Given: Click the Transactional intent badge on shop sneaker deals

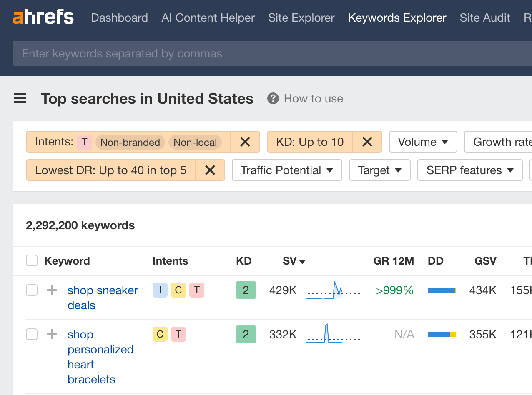Looking at the screenshot, I should [x=197, y=290].
